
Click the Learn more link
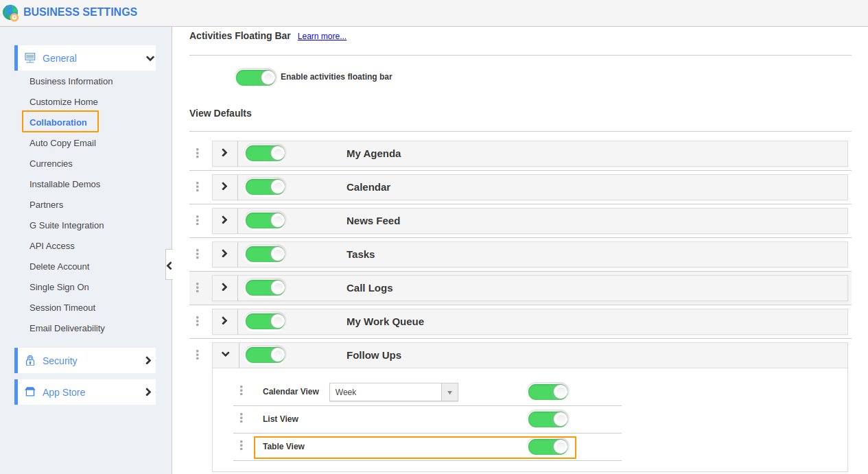tap(322, 36)
